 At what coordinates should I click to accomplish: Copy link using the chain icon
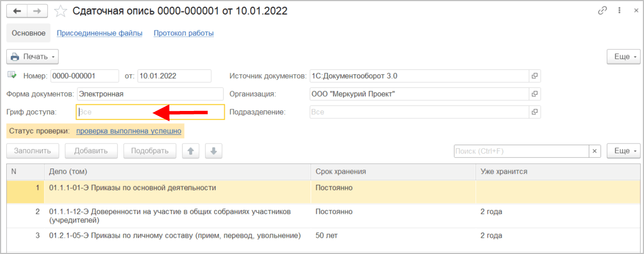(603, 11)
